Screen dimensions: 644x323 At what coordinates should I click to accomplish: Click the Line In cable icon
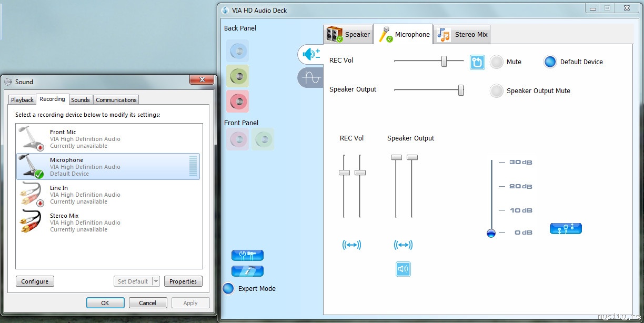pyautogui.click(x=32, y=194)
